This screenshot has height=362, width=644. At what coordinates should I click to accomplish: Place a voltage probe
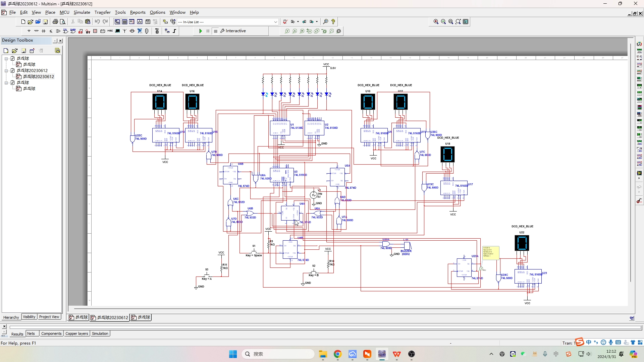point(287,31)
